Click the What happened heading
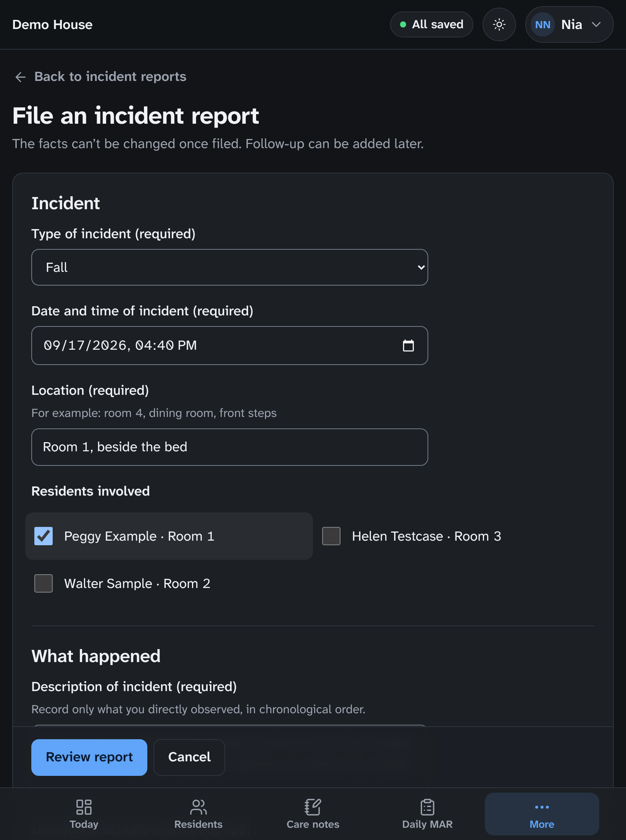This screenshot has height=840, width=626. (96, 656)
